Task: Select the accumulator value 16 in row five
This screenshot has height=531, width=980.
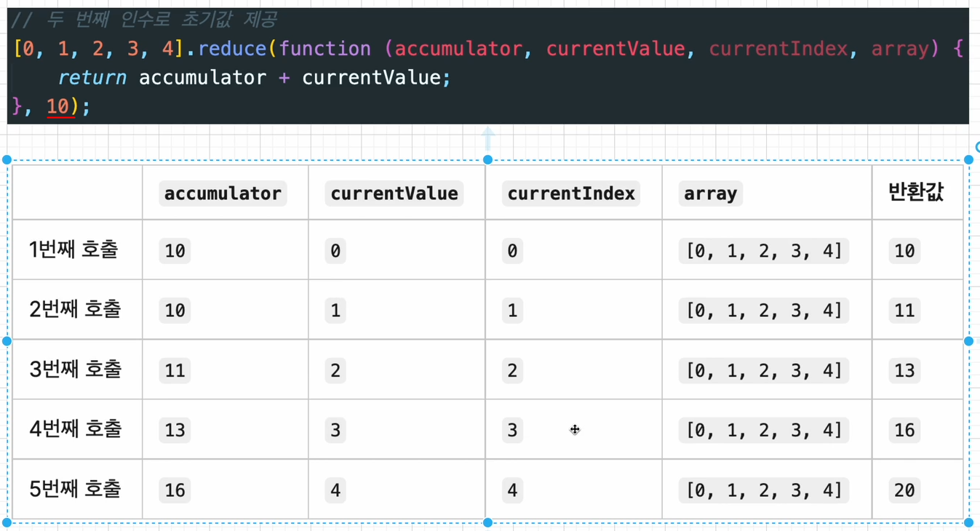Action: coord(174,490)
